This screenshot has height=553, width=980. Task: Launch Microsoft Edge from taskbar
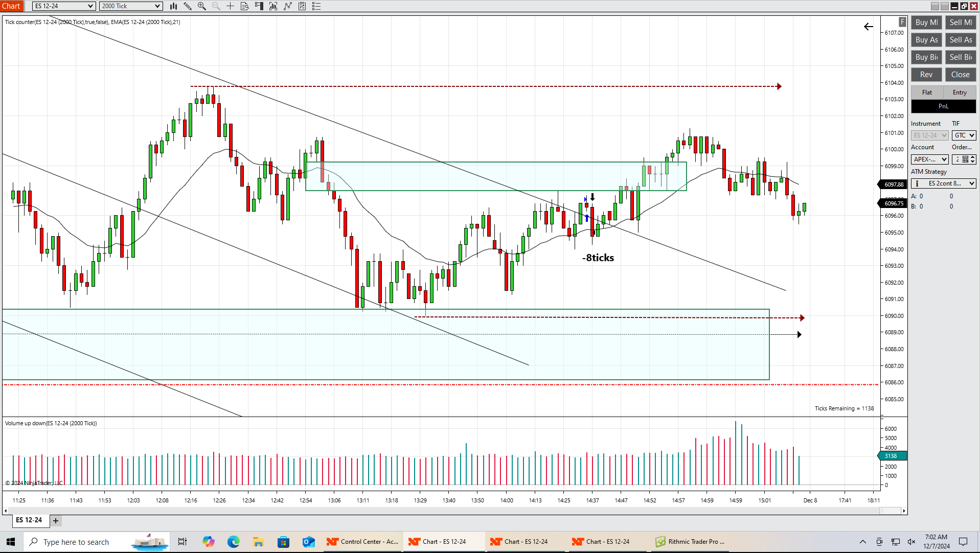click(x=233, y=542)
